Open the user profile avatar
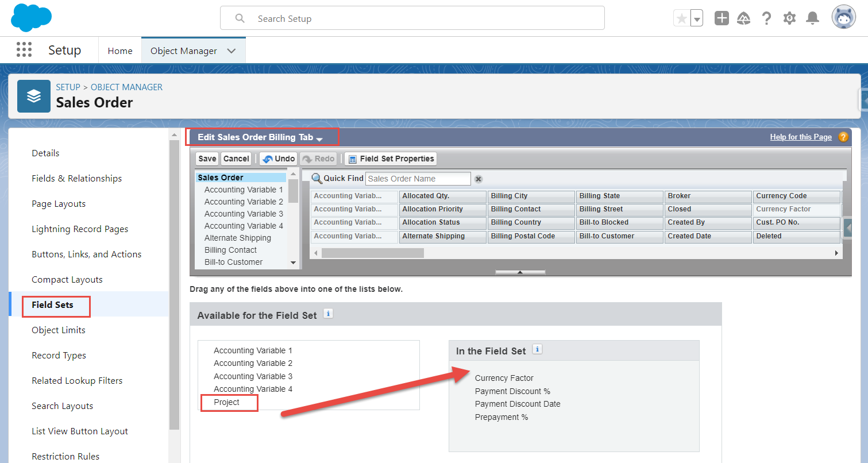This screenshot has width=868, height=463. pos(843,18)
